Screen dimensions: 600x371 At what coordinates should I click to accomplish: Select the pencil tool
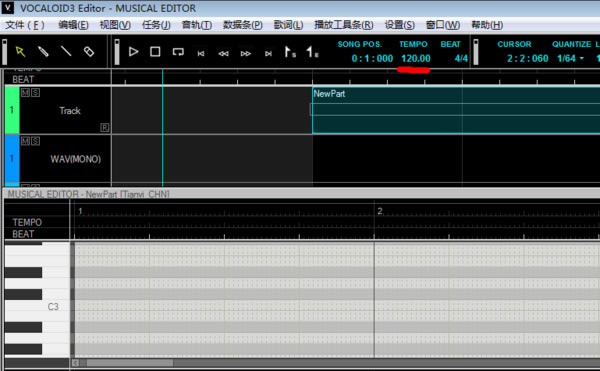43,51
